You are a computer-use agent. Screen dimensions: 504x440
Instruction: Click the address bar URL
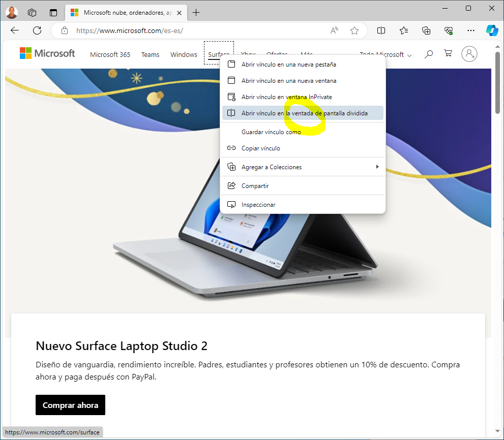coord(130,30)
